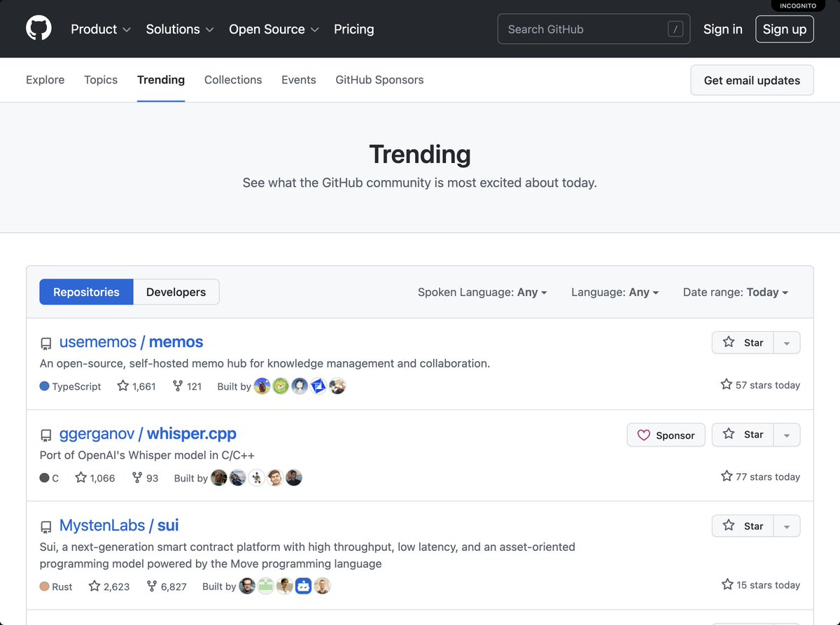Click "15 stars today" text
This screenshot has height=625, width=840.
pos(760,585)
